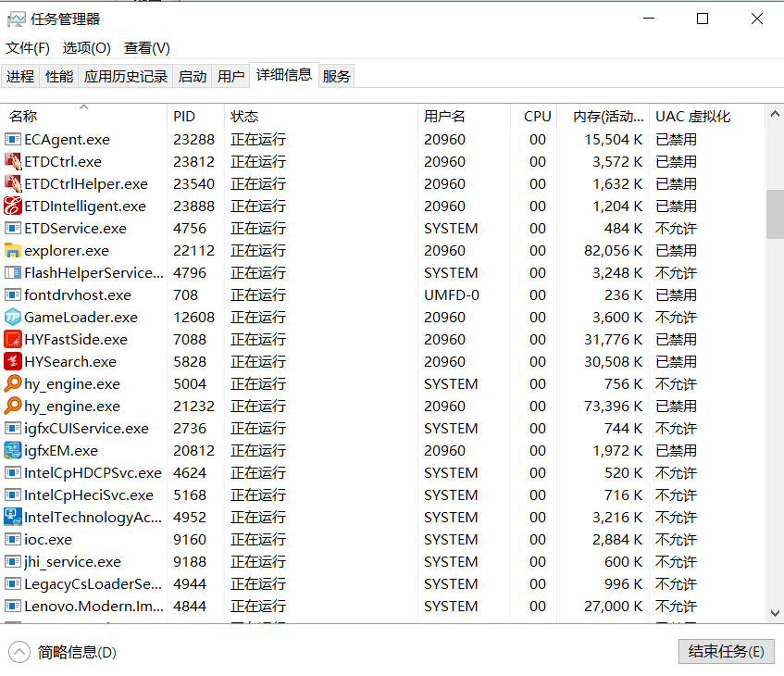Select the GameLoader.exe name text
784x676 pixels.
click(x=81, y=317)
